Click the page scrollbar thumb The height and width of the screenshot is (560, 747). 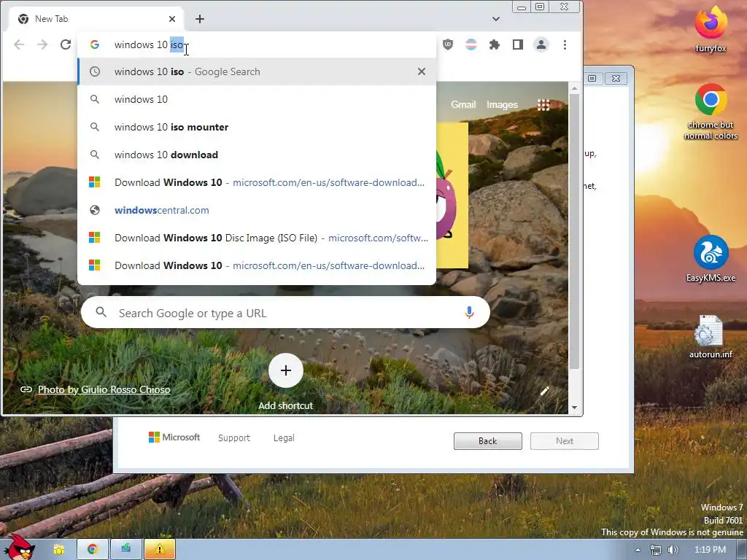[575, 231]
